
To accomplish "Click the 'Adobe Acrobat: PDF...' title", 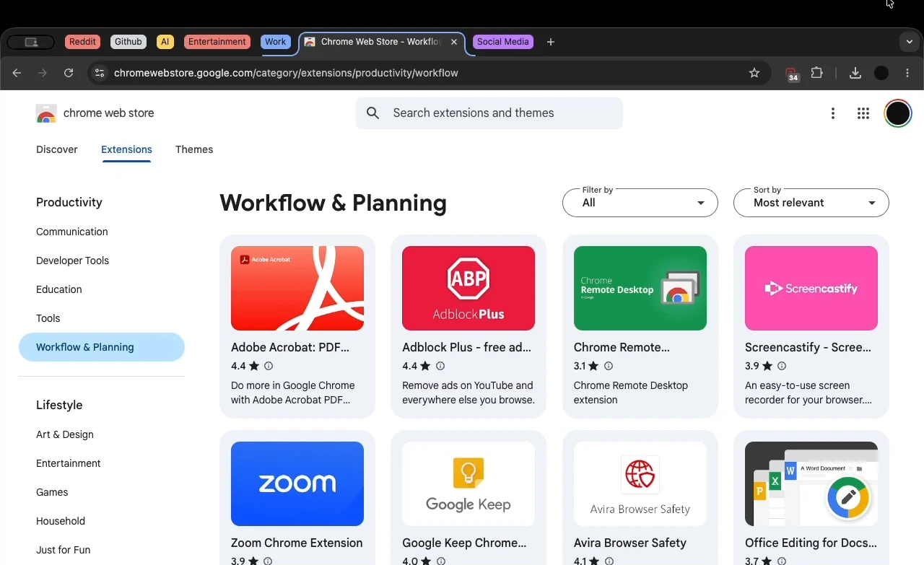I will point(290,347).
